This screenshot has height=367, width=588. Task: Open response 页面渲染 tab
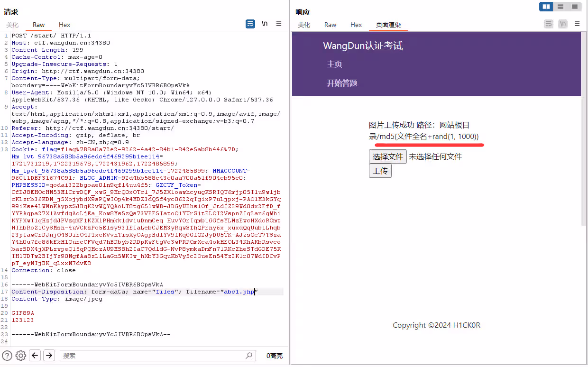[x=388, y=25]
